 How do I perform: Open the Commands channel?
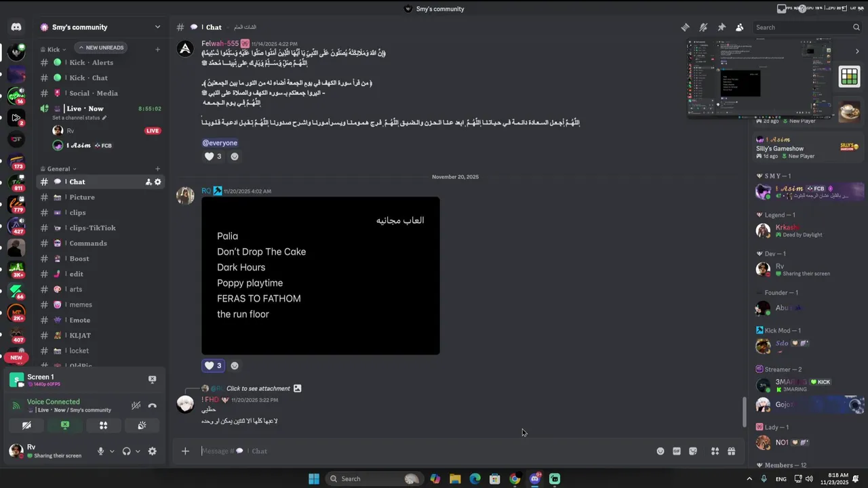tap(100, 243)
